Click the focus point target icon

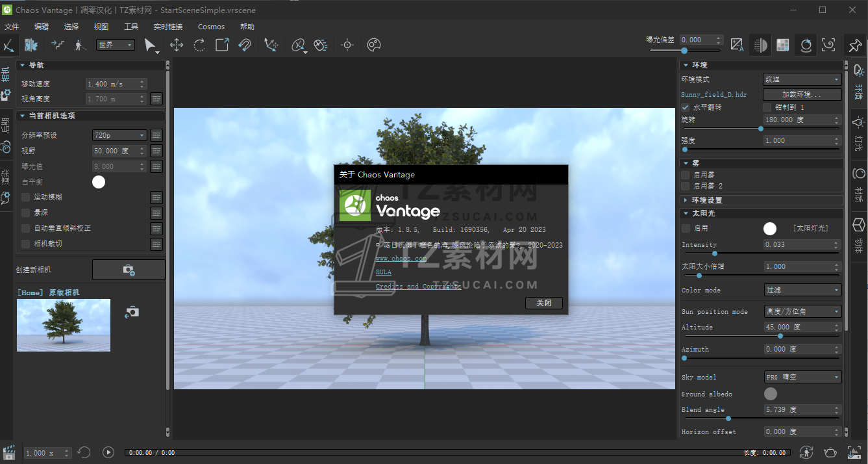tap(347, 45)
